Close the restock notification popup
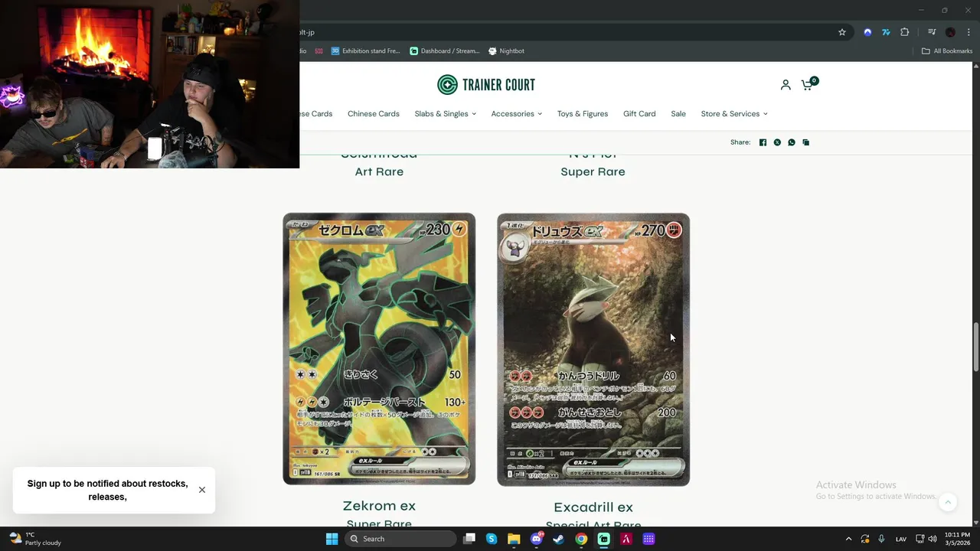The height and width of the screenshot is (551, 980). click(202, 490)
